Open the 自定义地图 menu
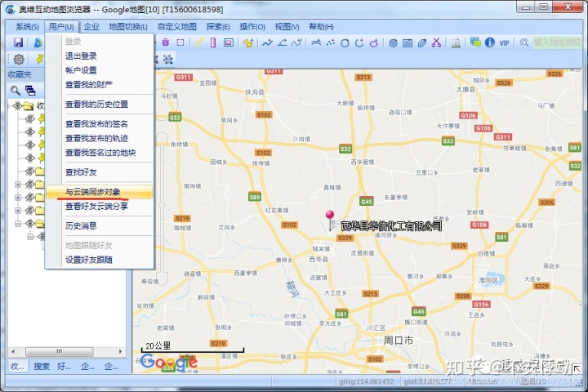 click(177, 27)
